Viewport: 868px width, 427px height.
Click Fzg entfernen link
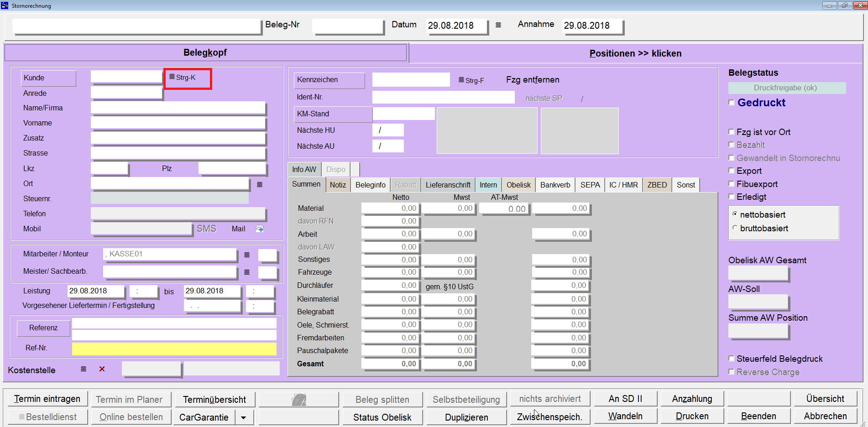click(533, 80)
